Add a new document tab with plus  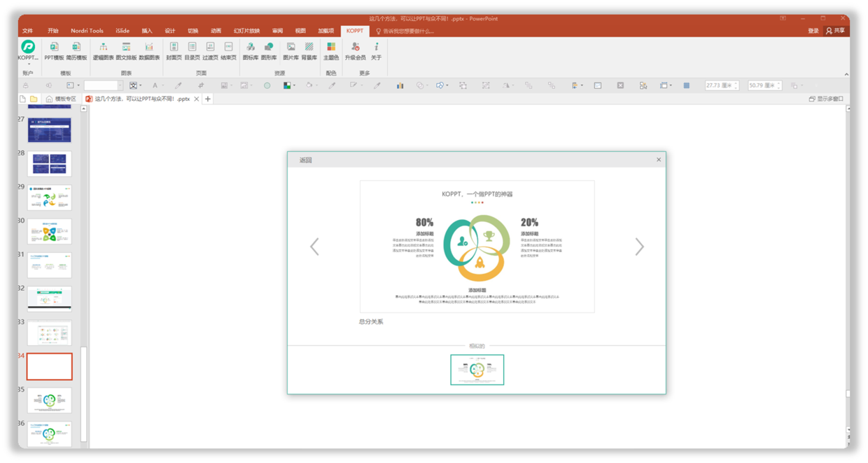pyautogui.click(x=208, y=99)
